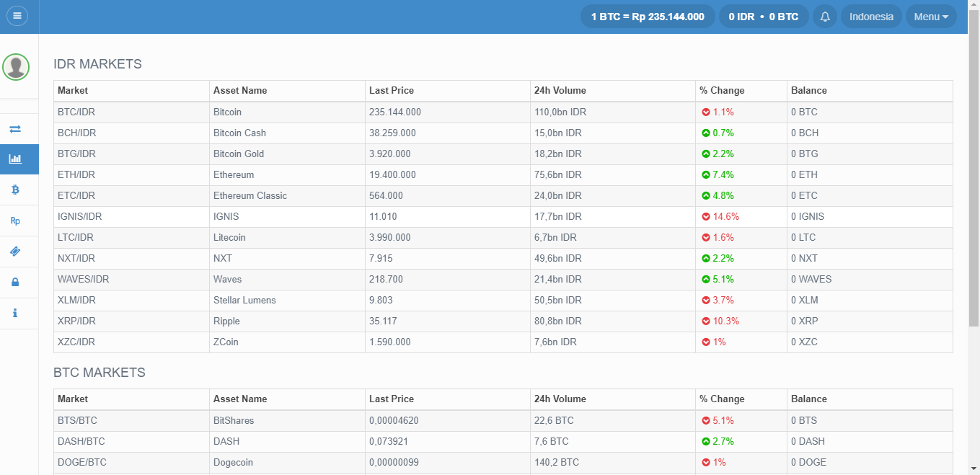
Task: Expand the Menu dropdown
Action: pos(931,17)
